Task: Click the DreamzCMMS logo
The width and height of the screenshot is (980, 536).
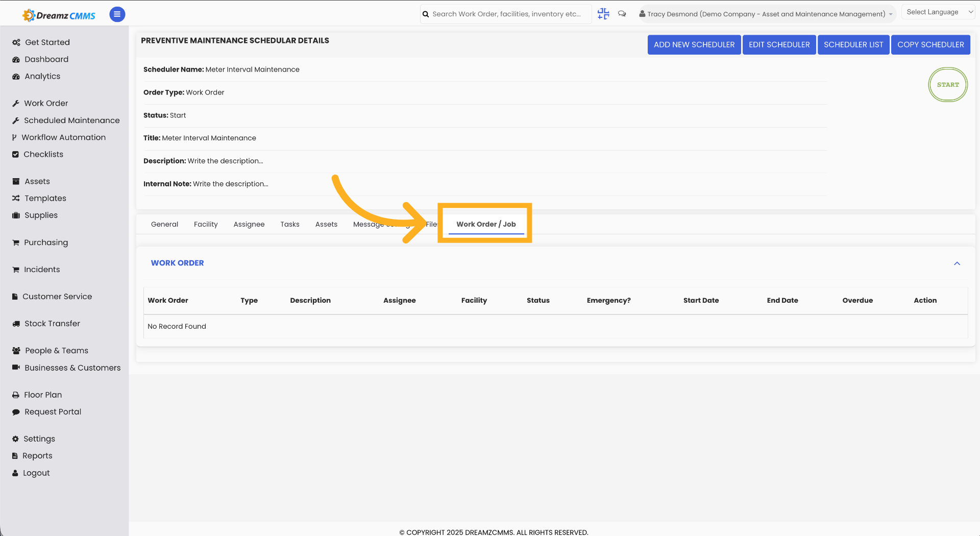Action: click(x=59, y=15)
